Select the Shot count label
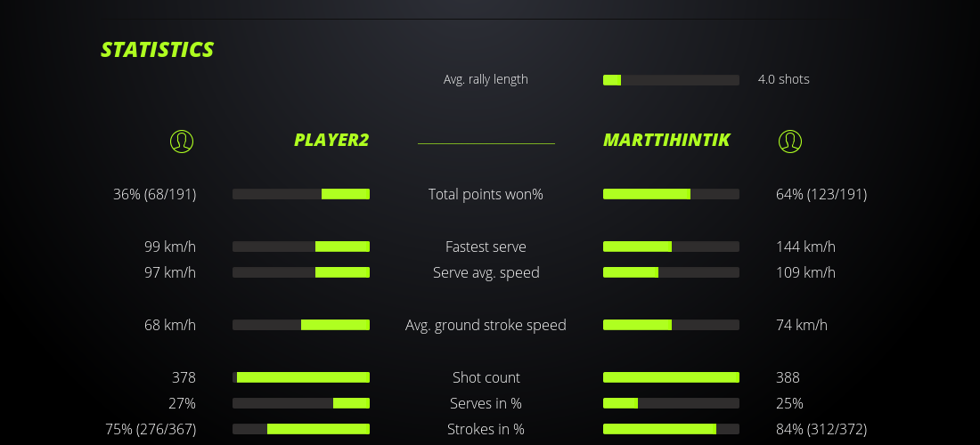The width and height of the screenshot is (980, 445). 486,377
